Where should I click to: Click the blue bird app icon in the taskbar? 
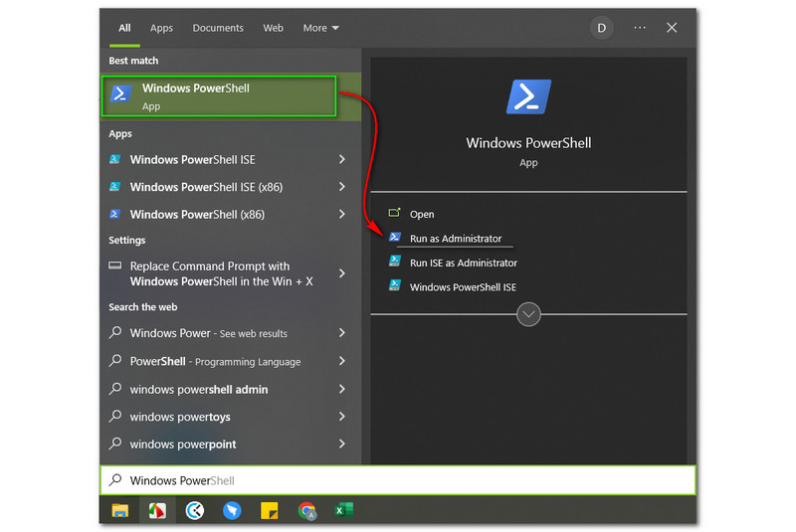point(232,510)
